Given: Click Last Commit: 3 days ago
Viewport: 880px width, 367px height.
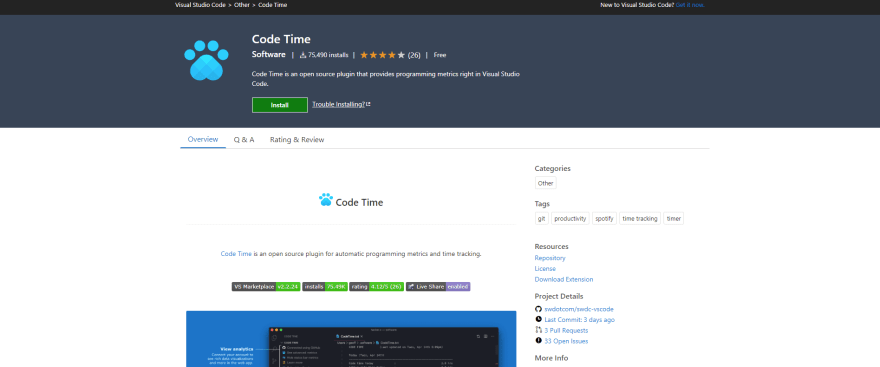Looking at the screenshot, I should tap(579, 320).
